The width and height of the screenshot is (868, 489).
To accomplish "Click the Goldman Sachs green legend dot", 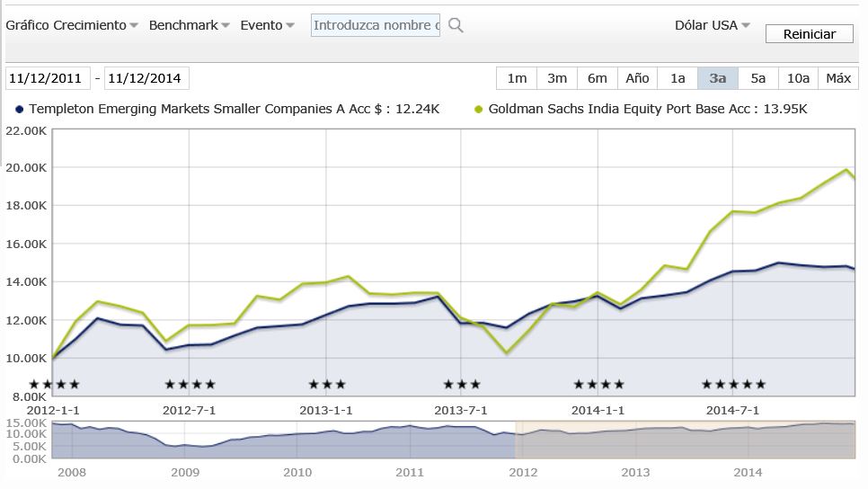I will click(x=479, y=109).
